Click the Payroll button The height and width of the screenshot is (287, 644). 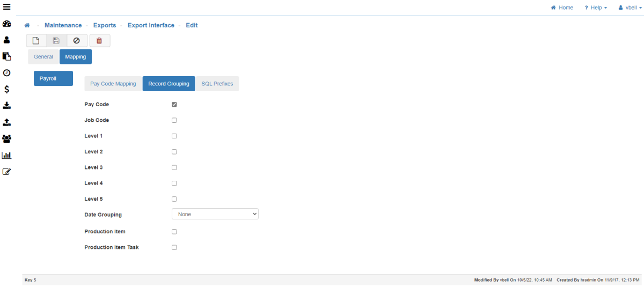tap(53, 78)
